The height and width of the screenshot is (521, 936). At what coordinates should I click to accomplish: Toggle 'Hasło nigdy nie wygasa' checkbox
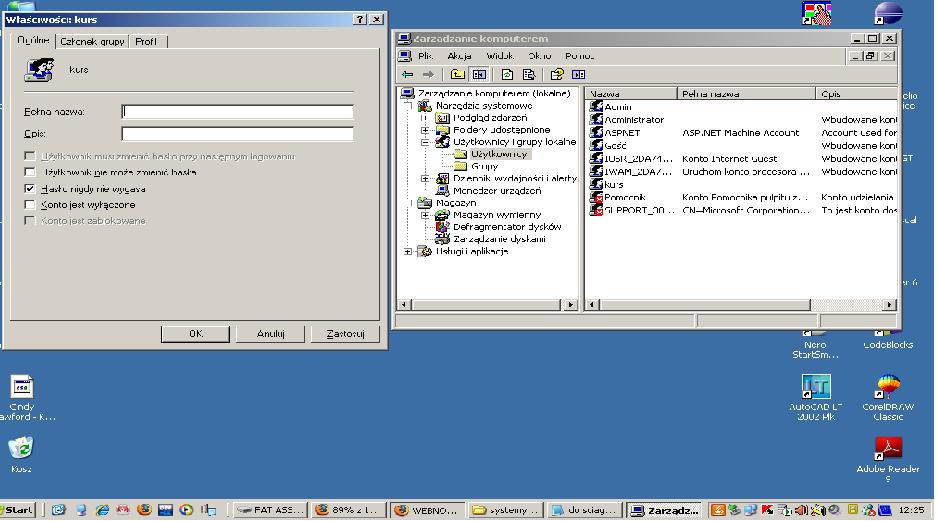tap(30, 188)
